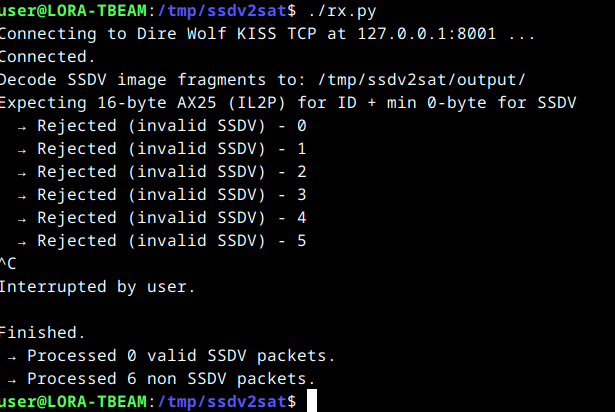Click the ^C interrupt characters
This screenshot has height=412, width=615.
tap(9, 264)
